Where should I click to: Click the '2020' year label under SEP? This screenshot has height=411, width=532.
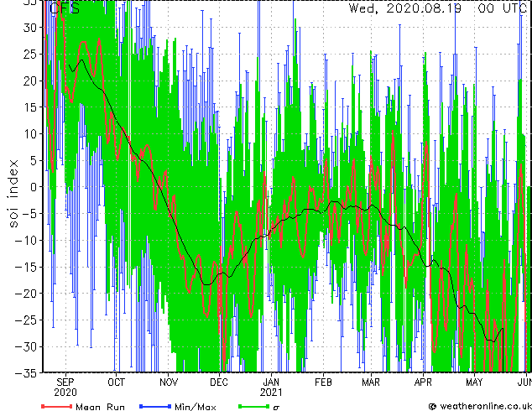point(65,393)
